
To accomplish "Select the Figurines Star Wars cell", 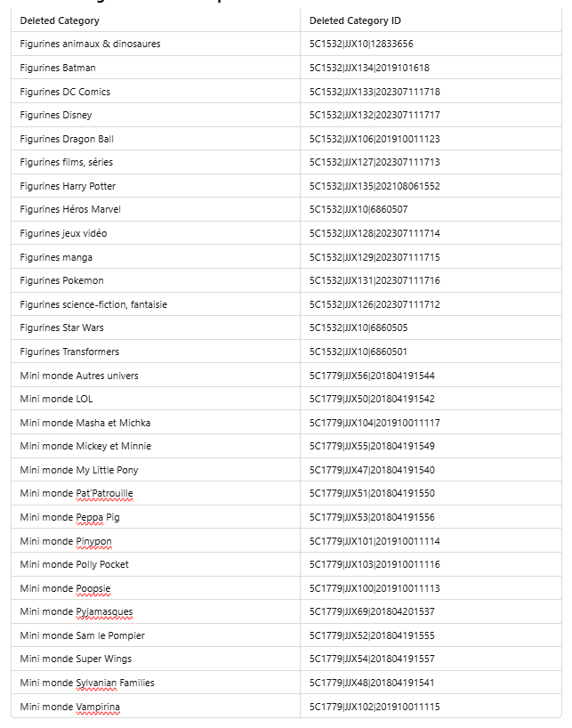I will (x=61, y=328).
